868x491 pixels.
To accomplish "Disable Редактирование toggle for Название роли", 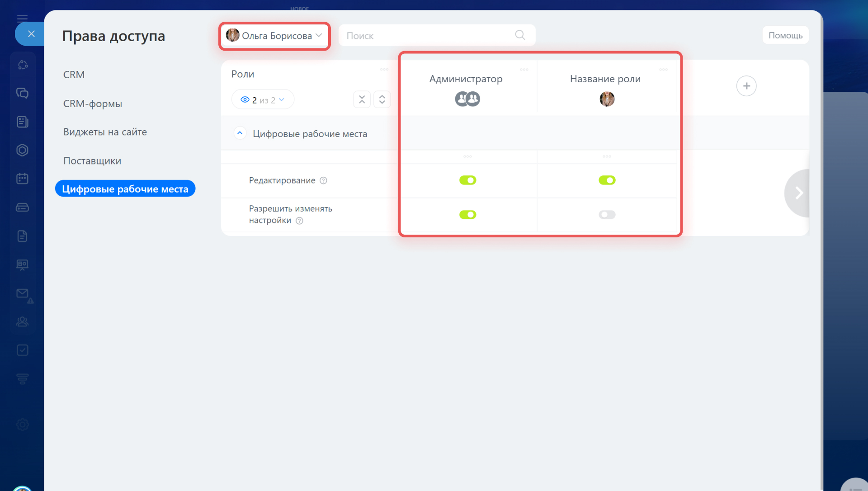I will [x=607, y=180].
